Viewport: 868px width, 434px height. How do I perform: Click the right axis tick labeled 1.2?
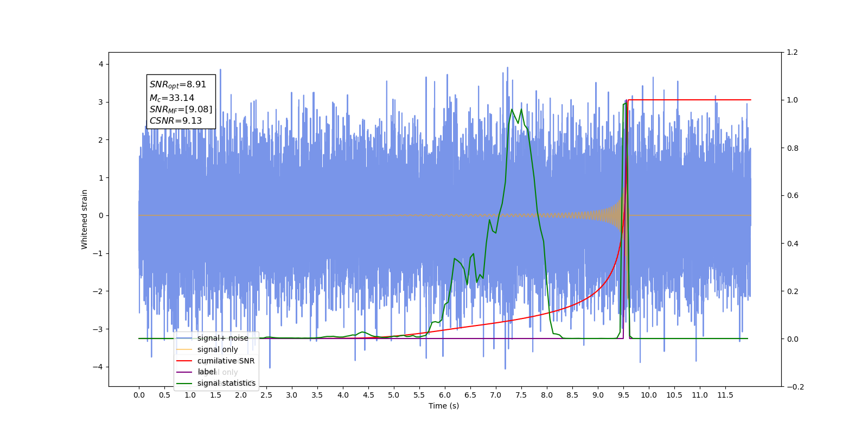(x=793, y=52)
